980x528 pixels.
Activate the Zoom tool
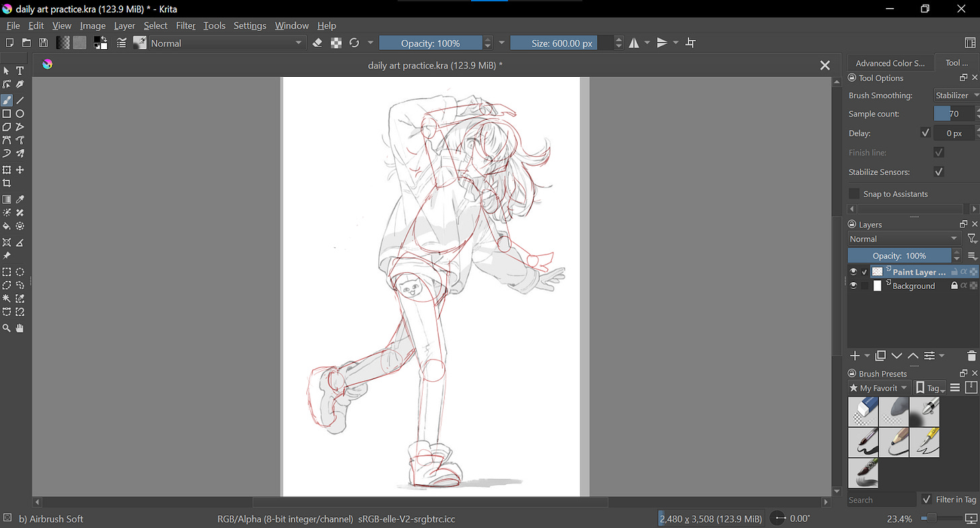pos(7,328)
